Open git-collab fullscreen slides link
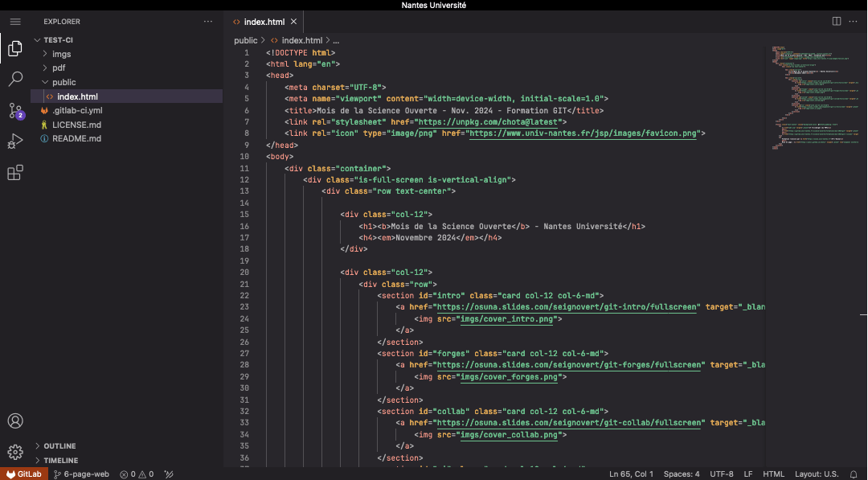The width and height of the screenshot is (868, 480). pyautogui.click(x=571, y=422)
